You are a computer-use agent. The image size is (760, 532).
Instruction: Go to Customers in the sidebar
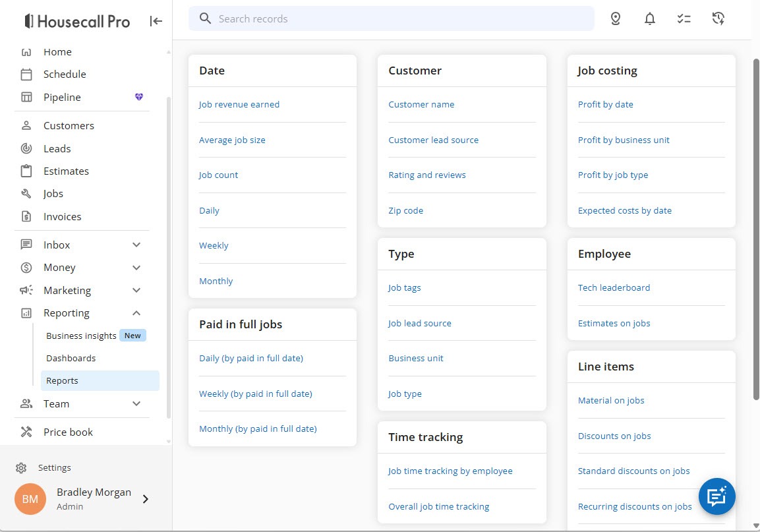point(69,126)
